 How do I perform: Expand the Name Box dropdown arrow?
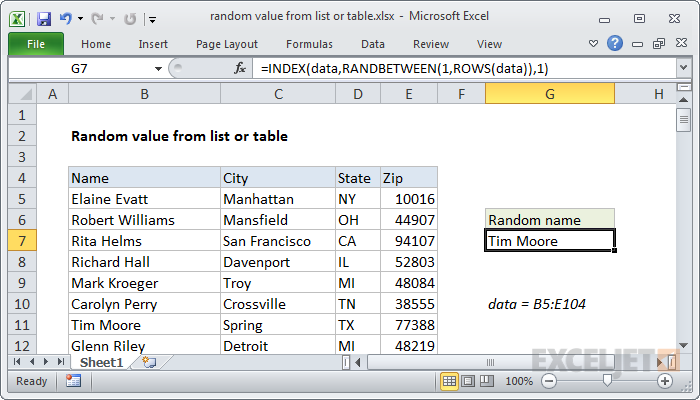[x=158, y=69]
